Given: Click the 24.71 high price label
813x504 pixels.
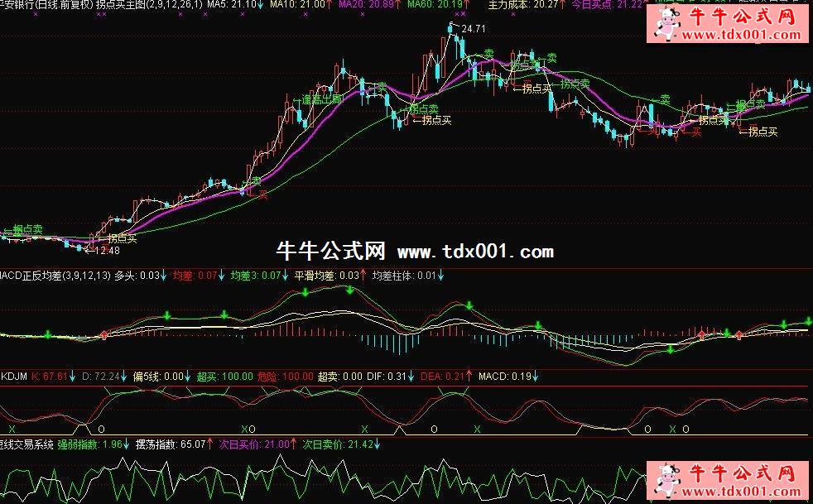Looking at the screenshot, I should pos(473,29).
